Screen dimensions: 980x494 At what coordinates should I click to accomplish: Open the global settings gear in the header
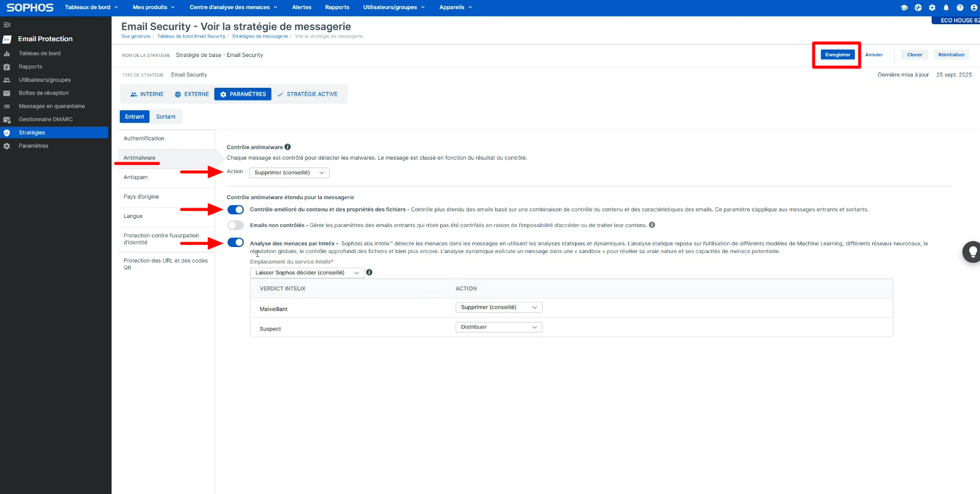932,8
